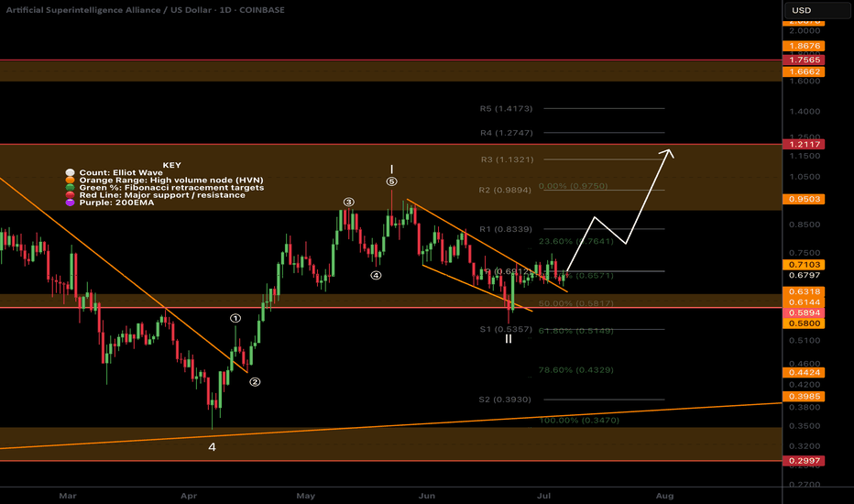Select the red 0.5894 price label
Image resolution: width=854 pixels, height=504 pixels.
pyautogui.click(x=804, y=313)
